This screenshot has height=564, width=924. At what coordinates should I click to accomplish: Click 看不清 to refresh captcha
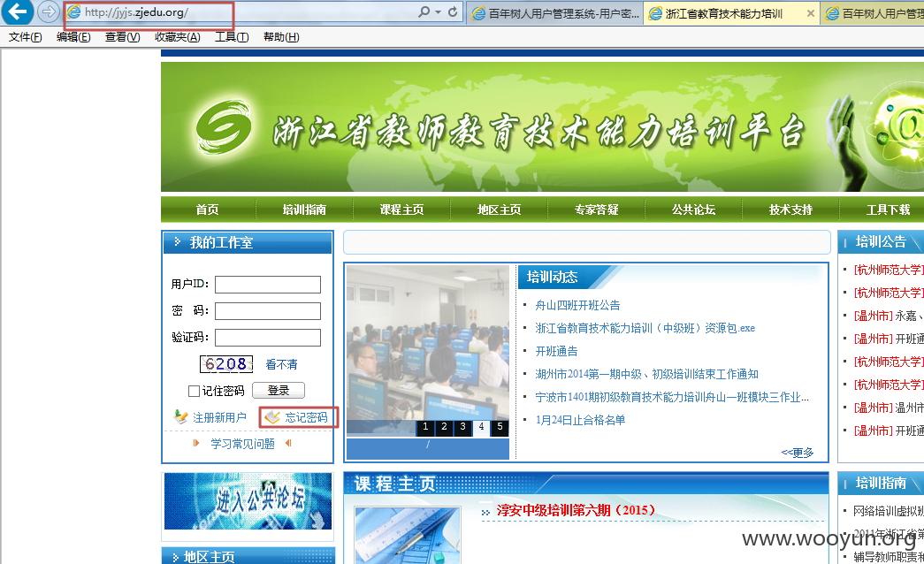(281, 364)
